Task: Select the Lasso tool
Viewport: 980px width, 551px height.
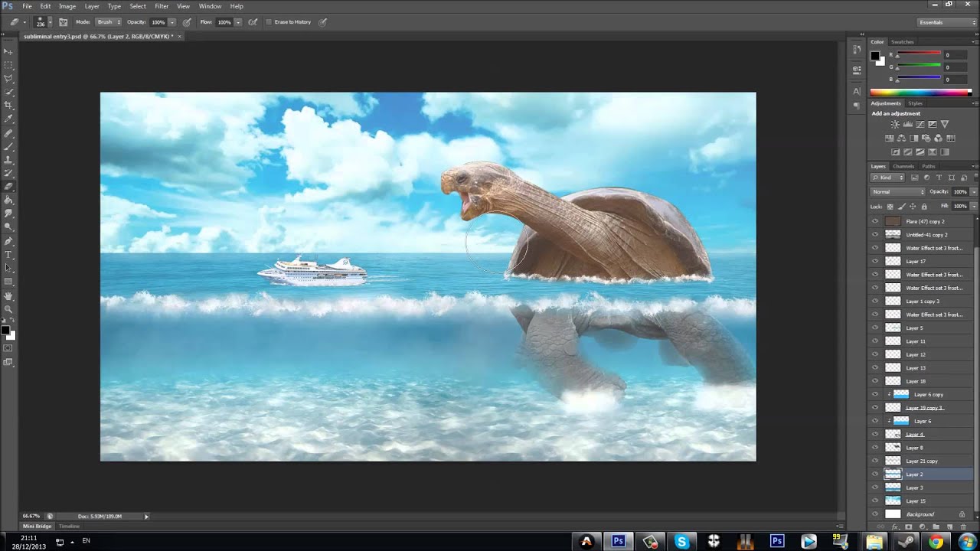Action: [x=8, y=78]
